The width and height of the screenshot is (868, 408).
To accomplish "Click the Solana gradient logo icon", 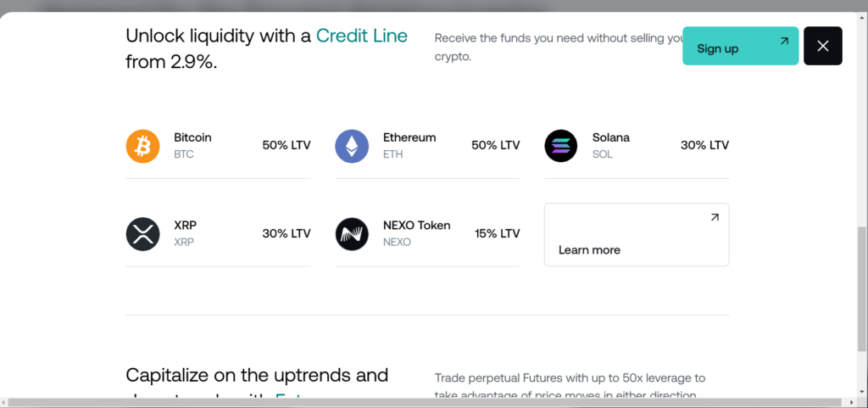I will [561, 146].
